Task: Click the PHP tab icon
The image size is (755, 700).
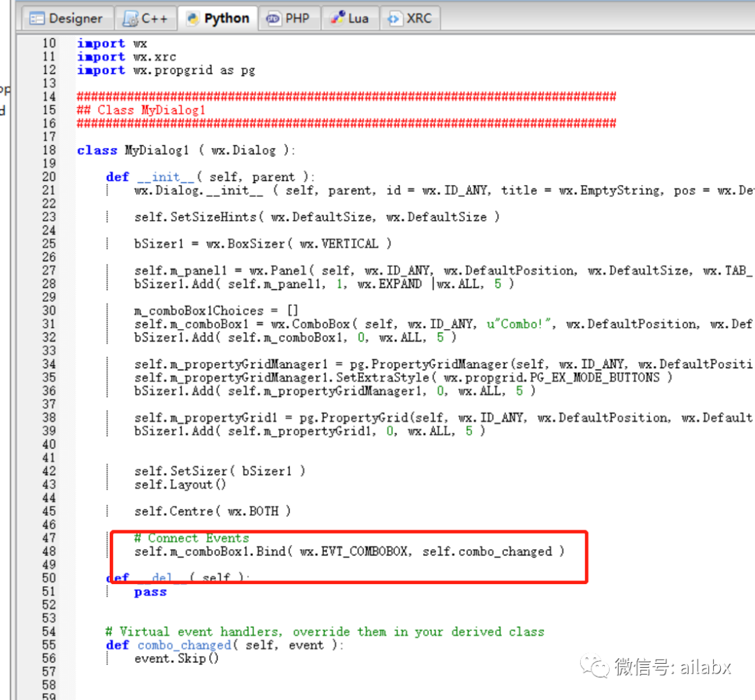Action: [273, 19]
